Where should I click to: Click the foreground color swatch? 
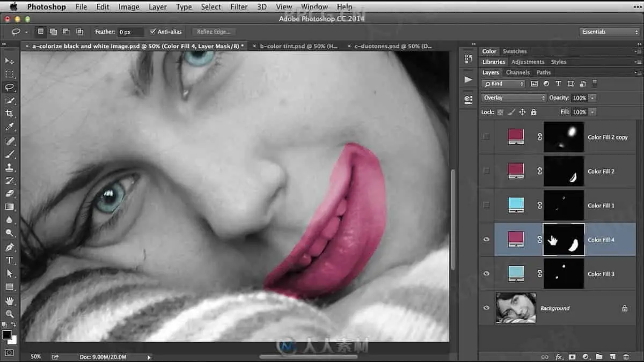(x=7, y=335)
